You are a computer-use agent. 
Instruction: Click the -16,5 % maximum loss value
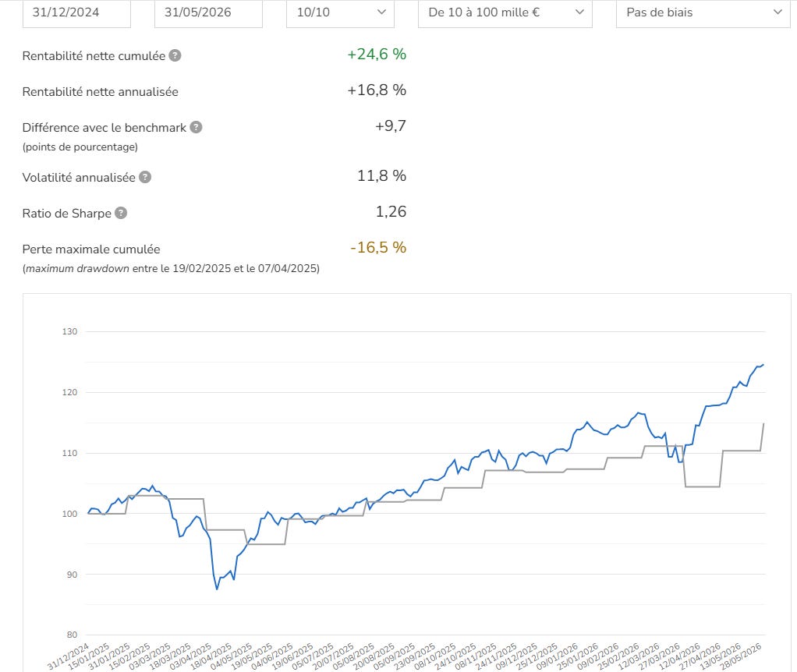[378, 248]
